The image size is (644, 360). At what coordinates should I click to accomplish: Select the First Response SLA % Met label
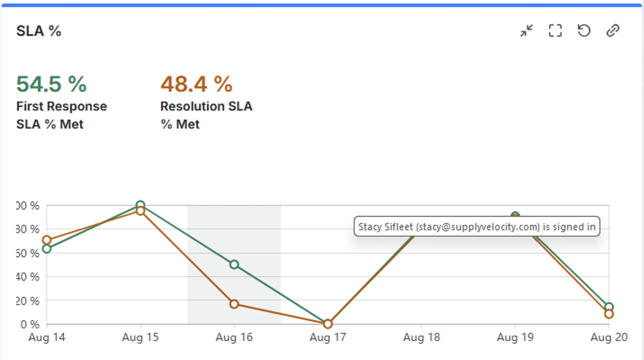point(61,115)
